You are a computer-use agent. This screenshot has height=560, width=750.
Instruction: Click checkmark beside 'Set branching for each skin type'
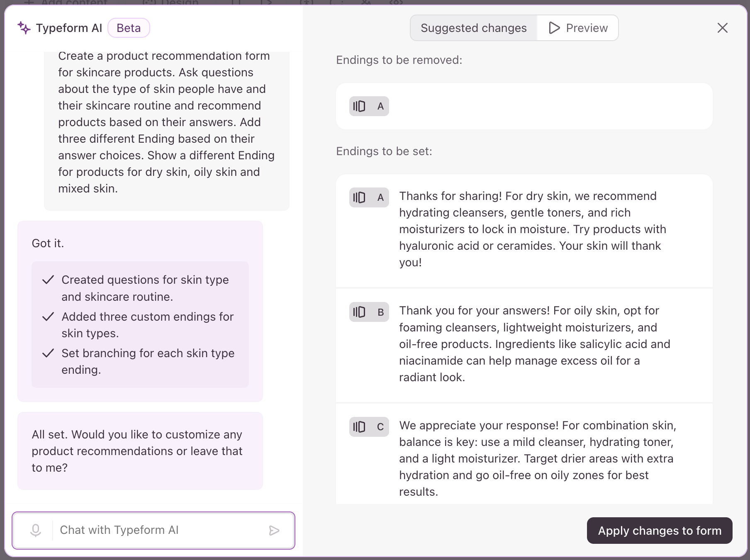pos(48,353)
